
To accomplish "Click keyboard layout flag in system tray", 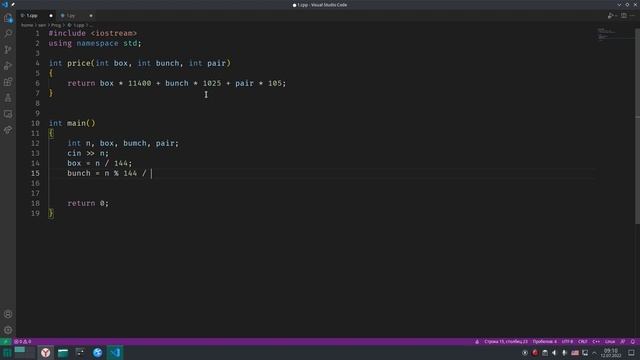I will click(x=575, y=353).
